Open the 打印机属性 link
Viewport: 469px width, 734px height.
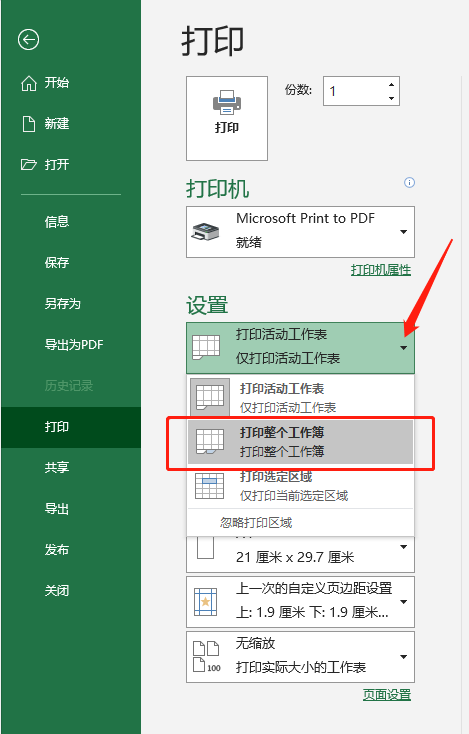point(381,270)
